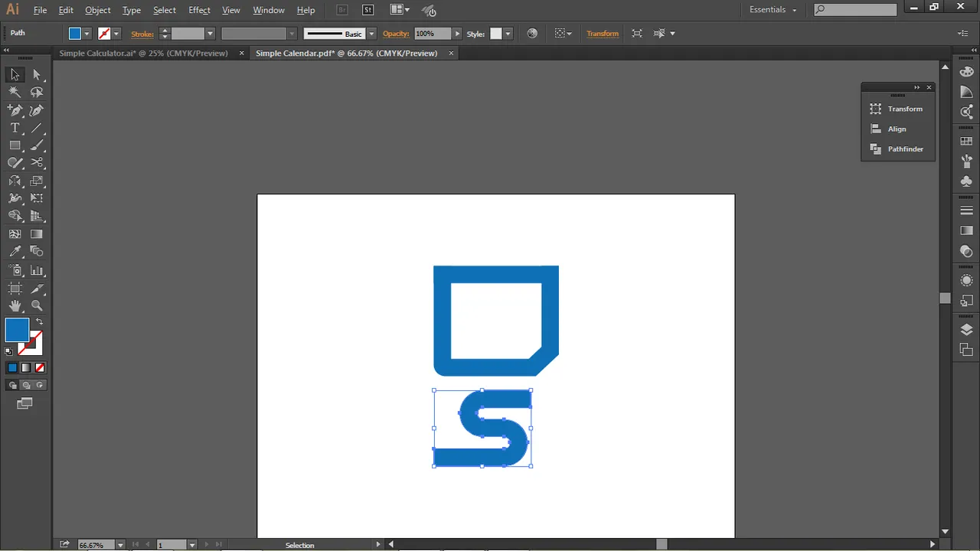Click the blue Fill swatch in Tools panel

coord(17,330)
